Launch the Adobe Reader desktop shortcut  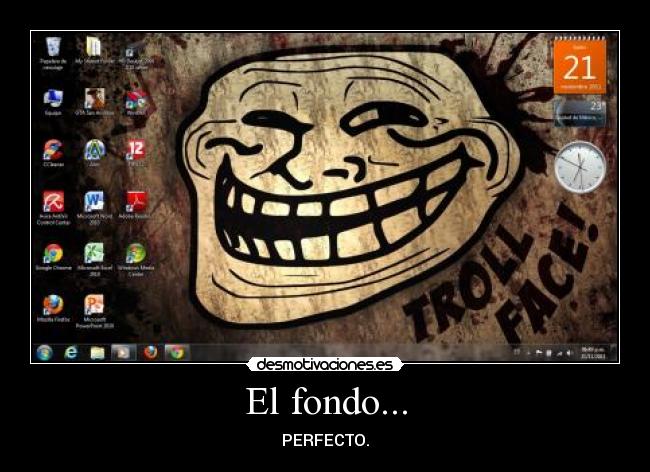tap(135, 205)
